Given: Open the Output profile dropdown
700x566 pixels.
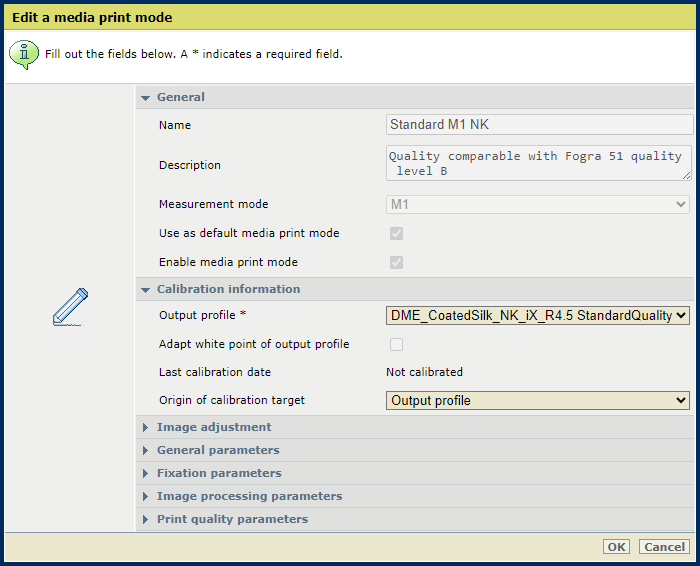Looking at the screenshot, I should [538, 316].
